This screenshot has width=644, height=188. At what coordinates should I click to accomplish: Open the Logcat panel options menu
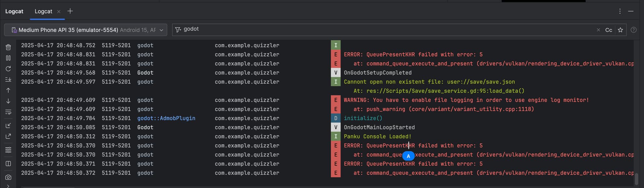620,11
